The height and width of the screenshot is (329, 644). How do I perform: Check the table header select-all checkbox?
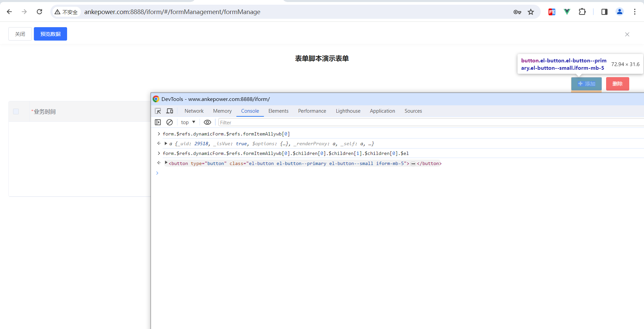(16, 112)
